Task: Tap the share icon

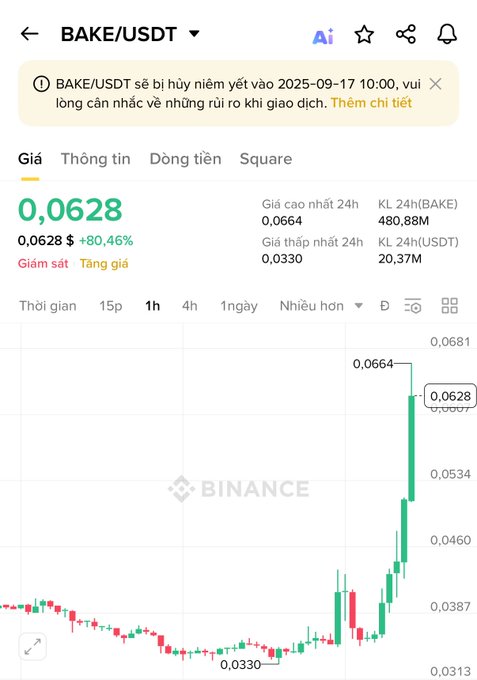Action: point(406,34)
